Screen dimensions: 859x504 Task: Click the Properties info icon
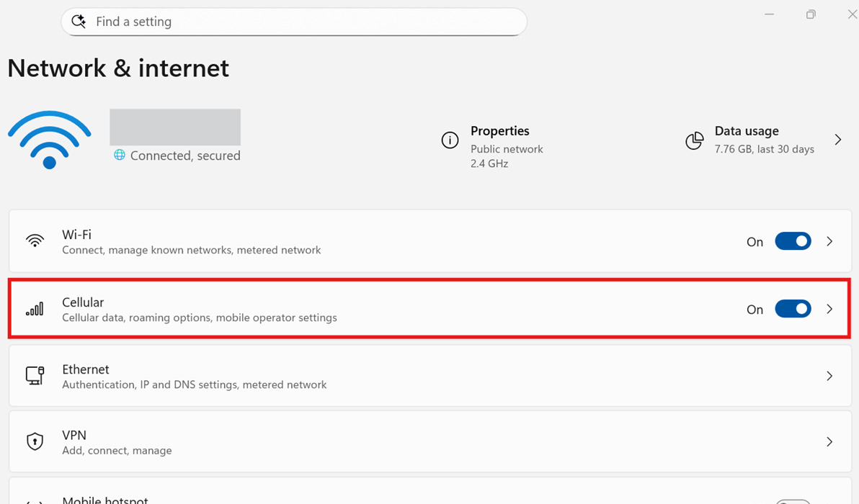(450, 140)
